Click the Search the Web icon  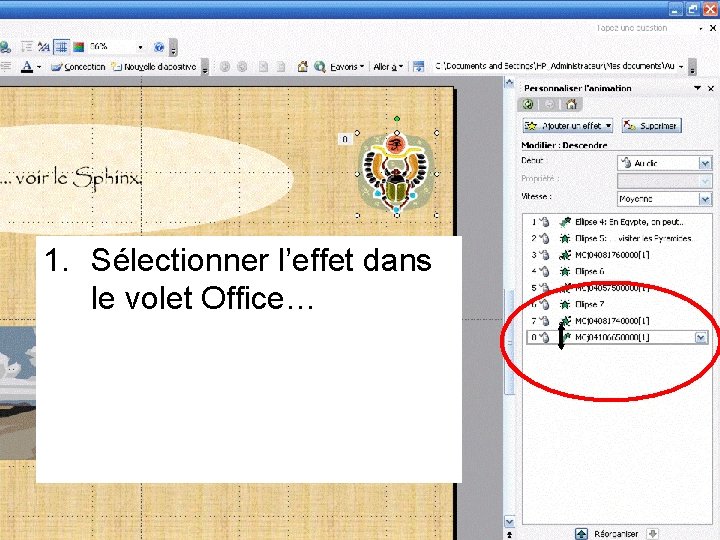coord(320,67)
